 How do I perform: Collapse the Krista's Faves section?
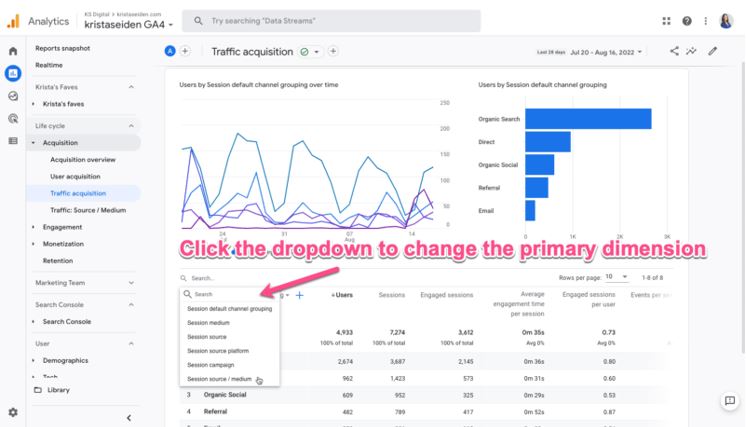coord(131,87)
